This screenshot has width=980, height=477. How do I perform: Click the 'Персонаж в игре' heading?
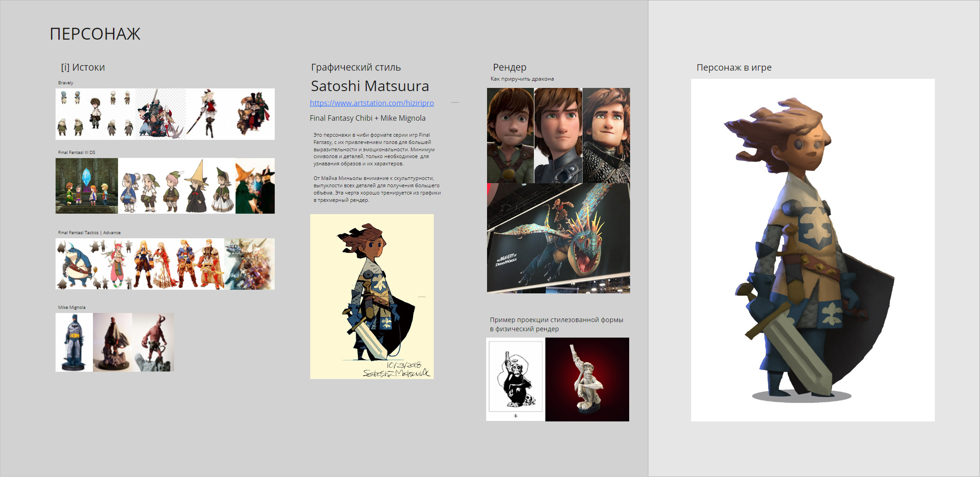point(734,67)
